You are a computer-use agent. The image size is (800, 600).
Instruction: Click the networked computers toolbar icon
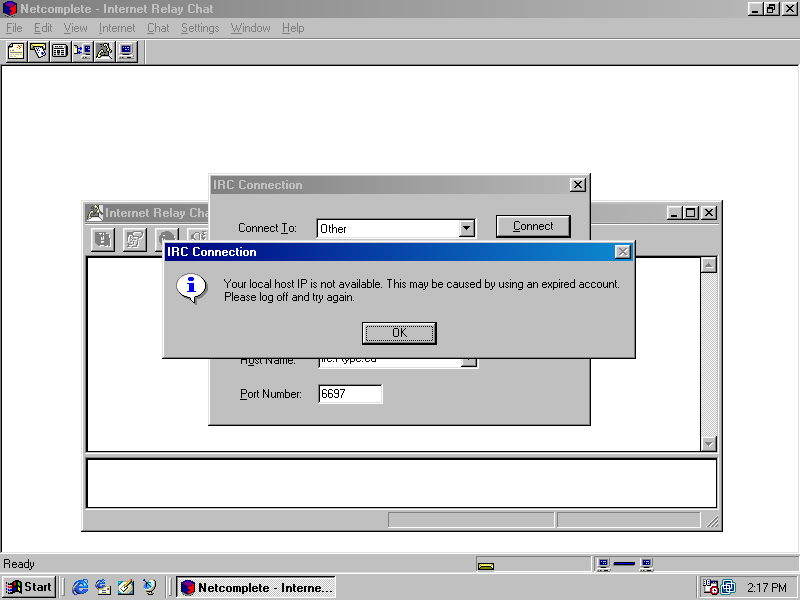[x=82, y=51]
